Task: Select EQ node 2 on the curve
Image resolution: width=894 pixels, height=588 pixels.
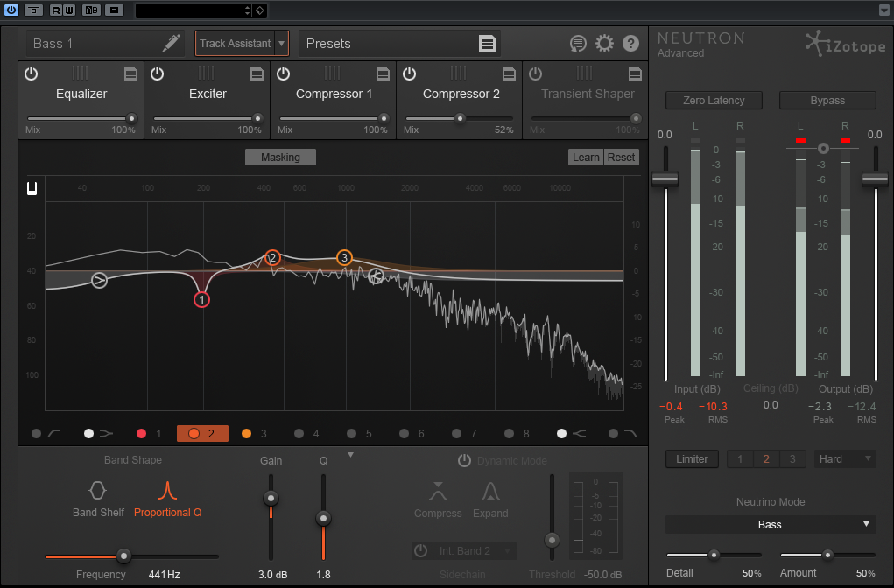Action: click(x=272, y=258)
